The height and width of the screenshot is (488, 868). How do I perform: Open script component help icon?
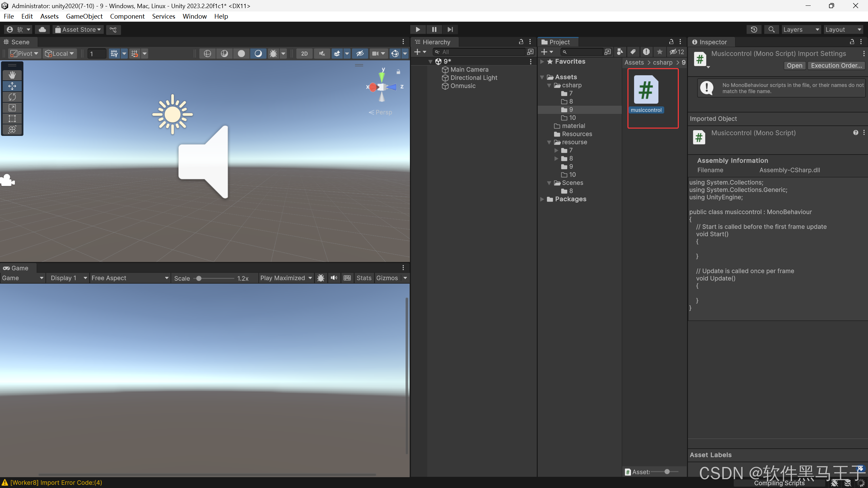point(855,133)
